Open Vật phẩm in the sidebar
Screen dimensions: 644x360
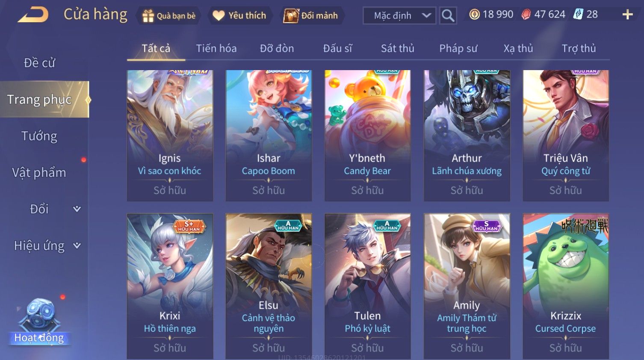click(39, 173)
